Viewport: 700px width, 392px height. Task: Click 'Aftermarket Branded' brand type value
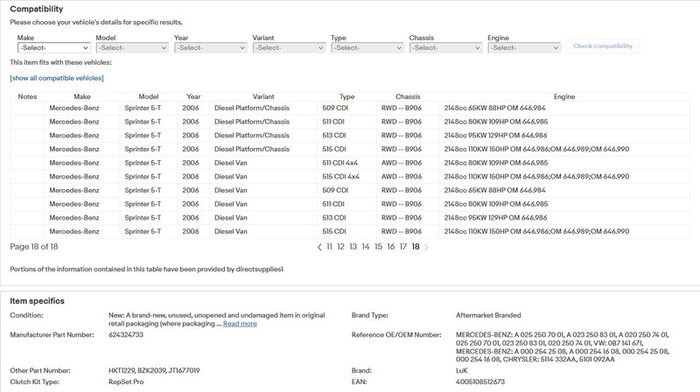[488, 315]
